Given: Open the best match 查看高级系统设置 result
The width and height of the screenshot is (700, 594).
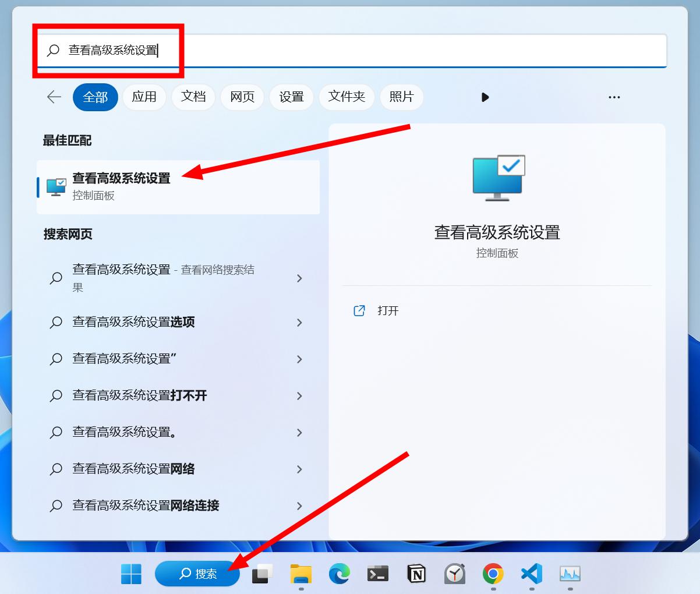Looking at the screenshot, I should coord(178,187).
